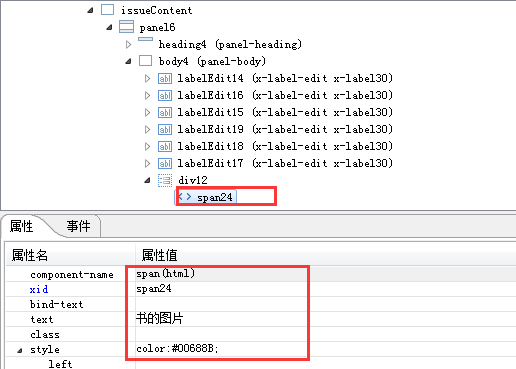Click the labelEdit19 abl icon
This screenshot has width=516, height=369.
(x=165, y=129)
